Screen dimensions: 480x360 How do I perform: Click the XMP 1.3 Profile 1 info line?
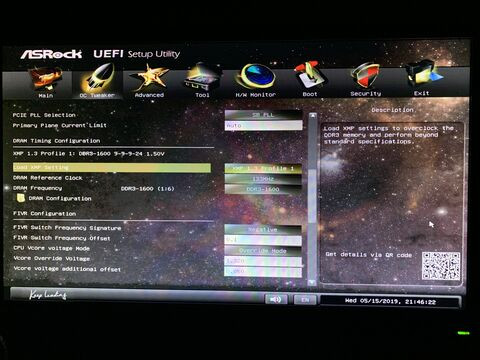[89, 154]
